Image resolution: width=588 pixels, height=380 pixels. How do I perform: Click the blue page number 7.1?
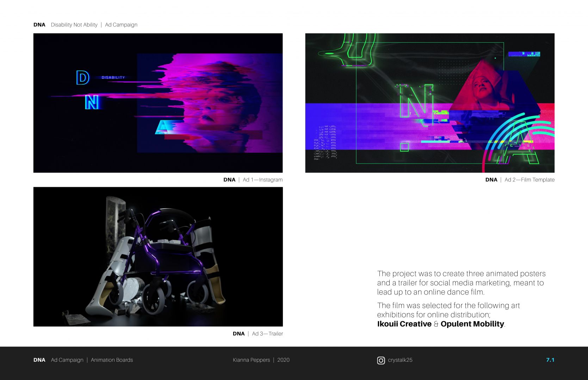coord(550,360)
